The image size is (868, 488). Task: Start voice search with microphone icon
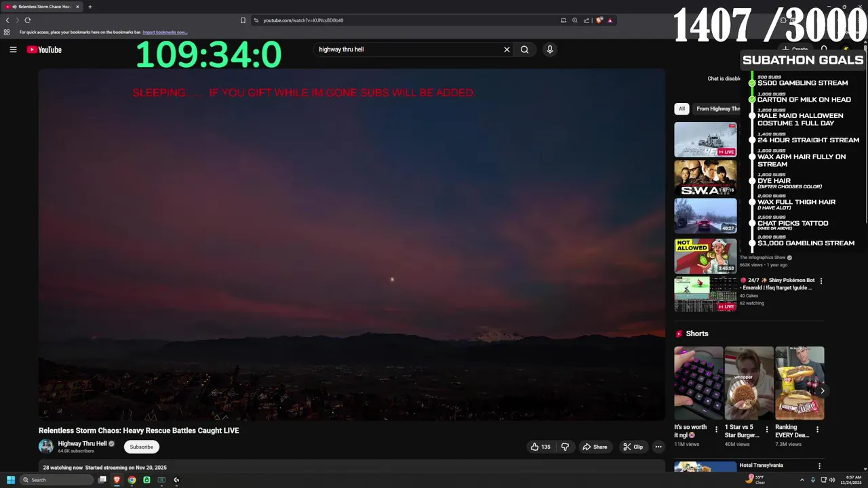tap(550, 49)
